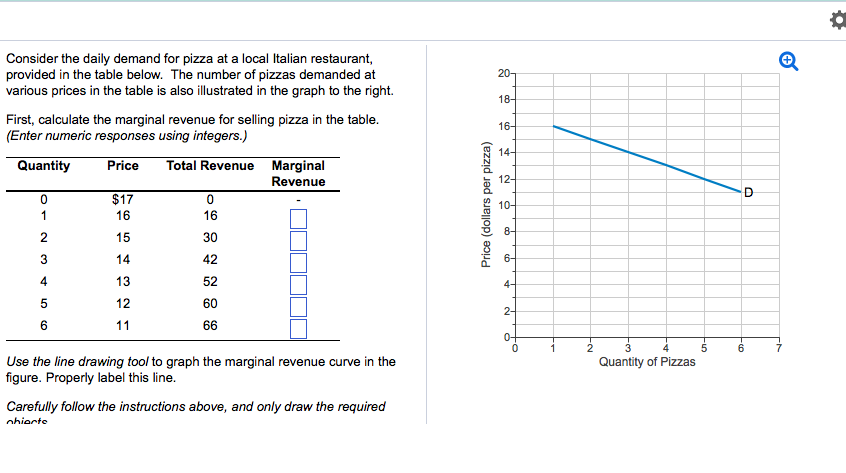Click the Total Revenue column header
This screenshot has width=846, height=473.
coord(210,166)
